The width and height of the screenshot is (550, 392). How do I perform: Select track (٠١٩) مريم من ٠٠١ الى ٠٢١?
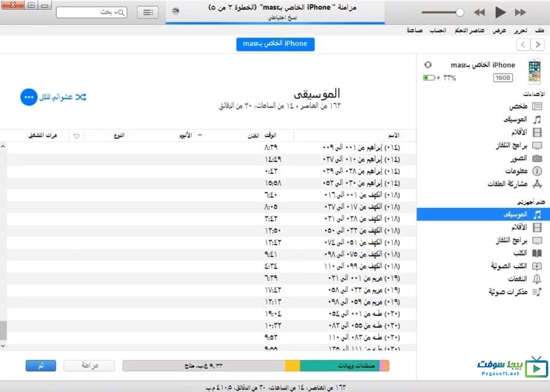click(x=211, y=278)
